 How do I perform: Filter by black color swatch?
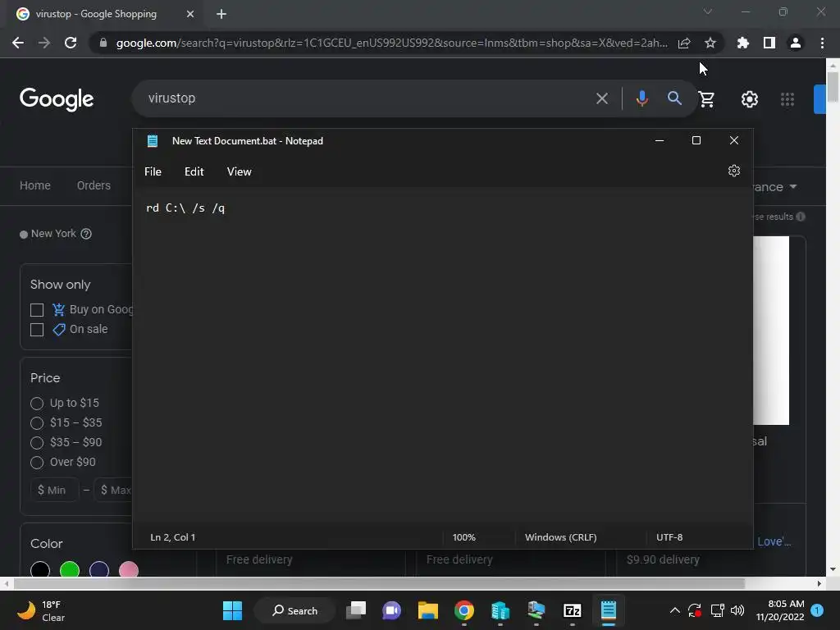(40, 570)
